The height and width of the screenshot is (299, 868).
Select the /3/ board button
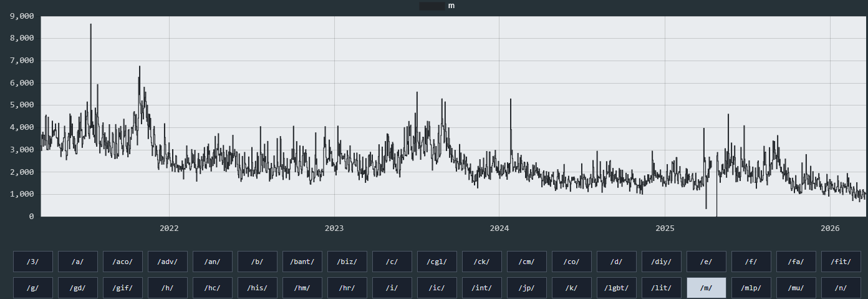(x=33, y=262)
